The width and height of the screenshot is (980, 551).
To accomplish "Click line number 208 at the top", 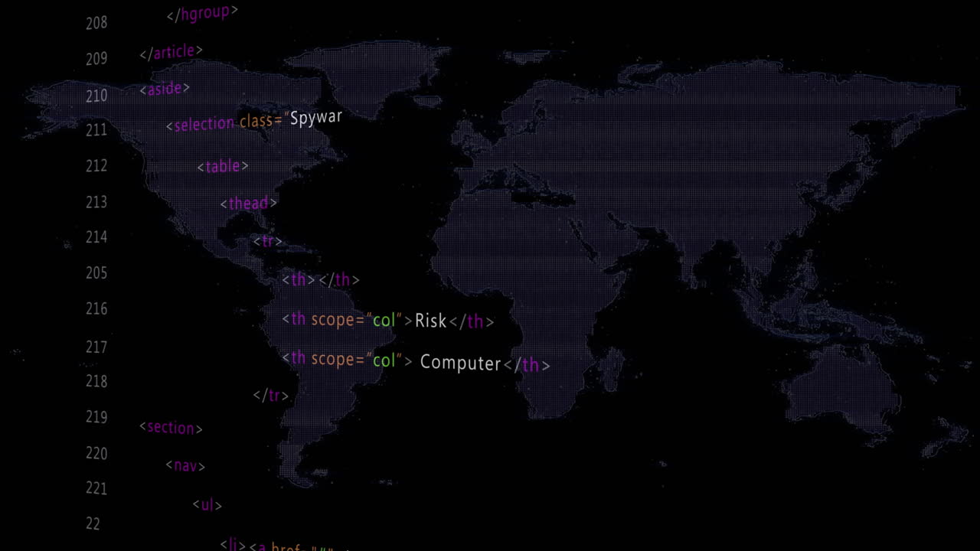I will pyautogui.click(x=96, y=22).
